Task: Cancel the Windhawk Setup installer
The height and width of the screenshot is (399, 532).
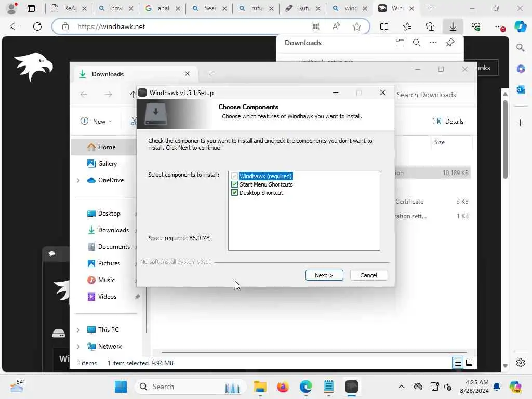Action: pyautogui.click(x=368, y=275)
